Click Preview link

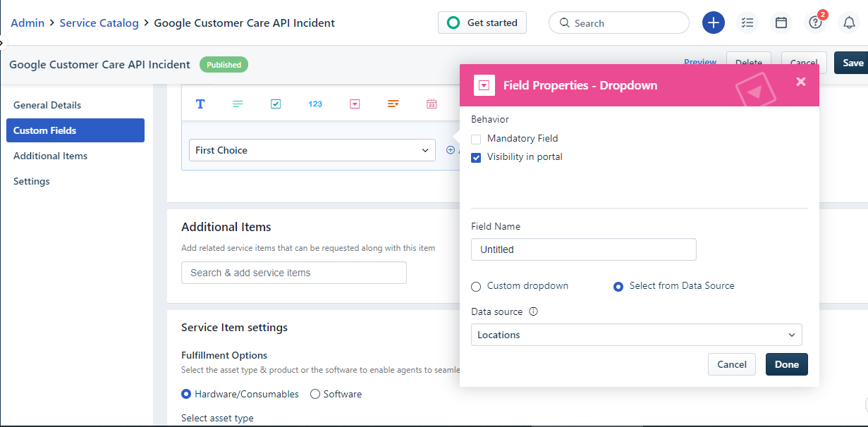700,62
